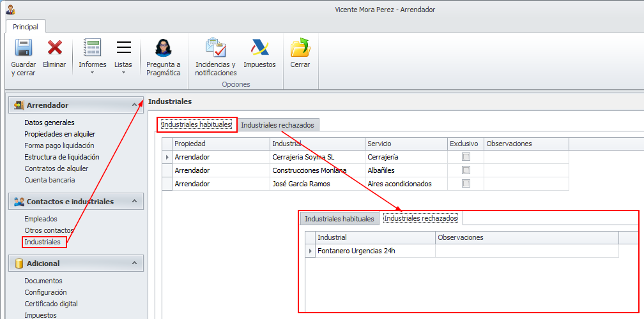Sort by Propiedad column header
Viewport: 644px width, 319px height.
220,144
